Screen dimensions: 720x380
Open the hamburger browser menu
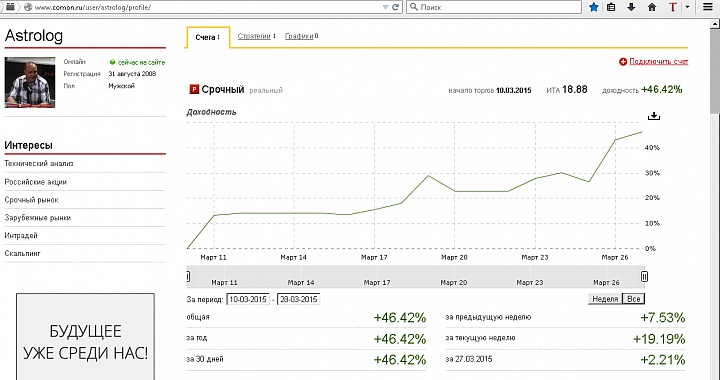708,7
